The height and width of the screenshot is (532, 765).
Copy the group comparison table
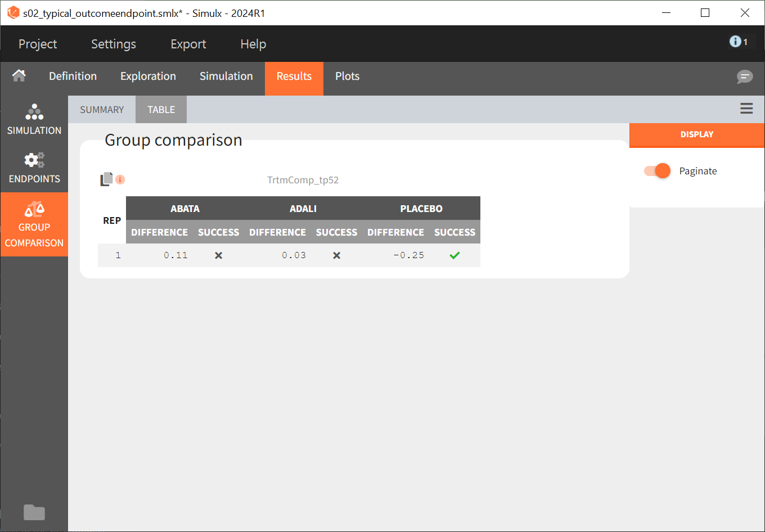click(x=106, y=179)
